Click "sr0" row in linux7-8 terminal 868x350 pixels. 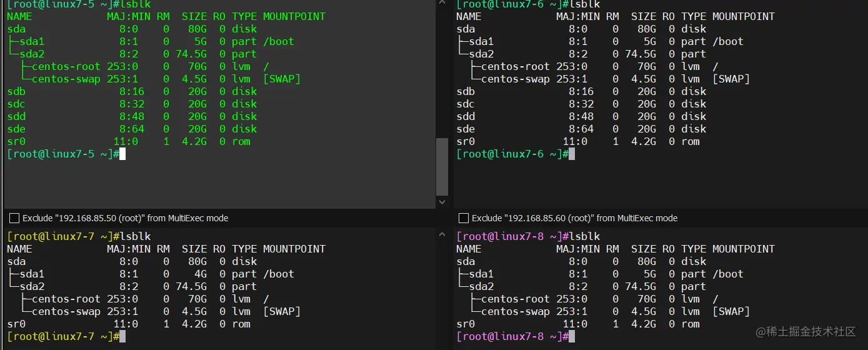(x=578, y=324)
